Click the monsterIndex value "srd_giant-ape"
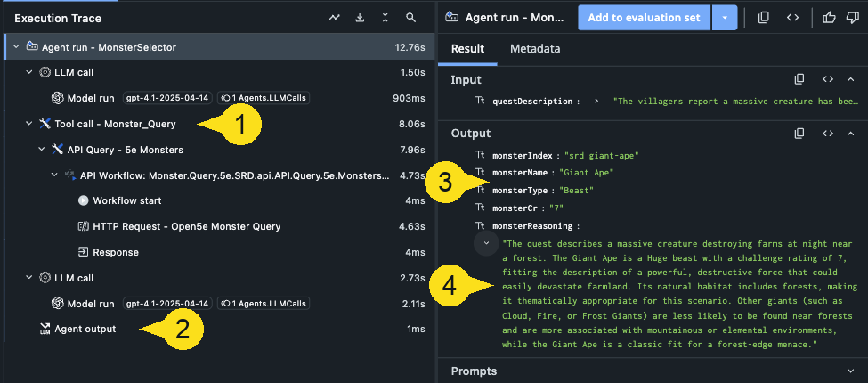The image size is (868, 383). 602,156
